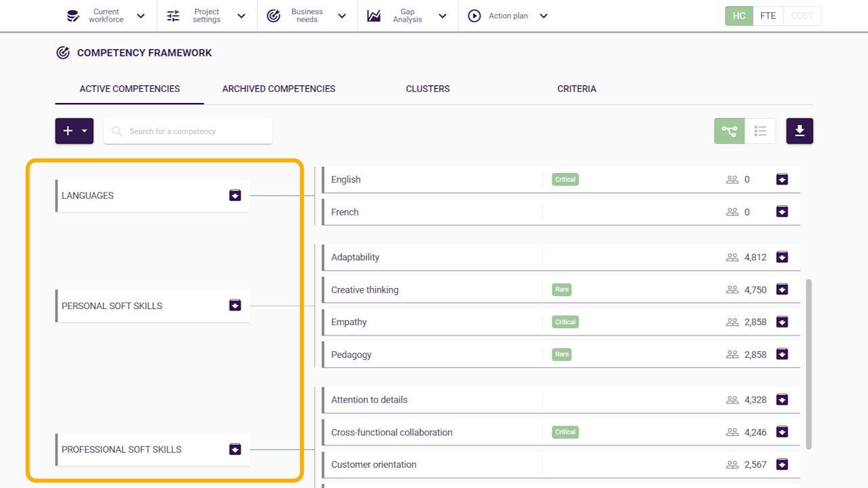Switch to list view layout

coord(760,131)
